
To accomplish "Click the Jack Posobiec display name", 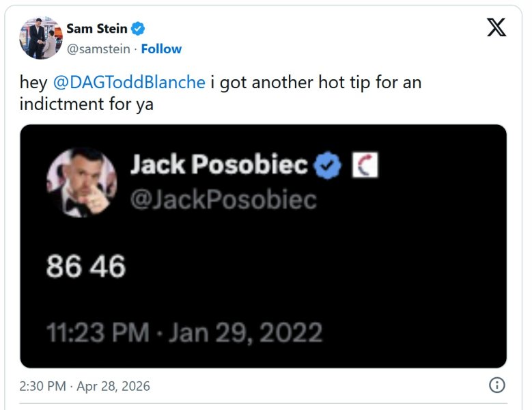I will coord(219,165).
